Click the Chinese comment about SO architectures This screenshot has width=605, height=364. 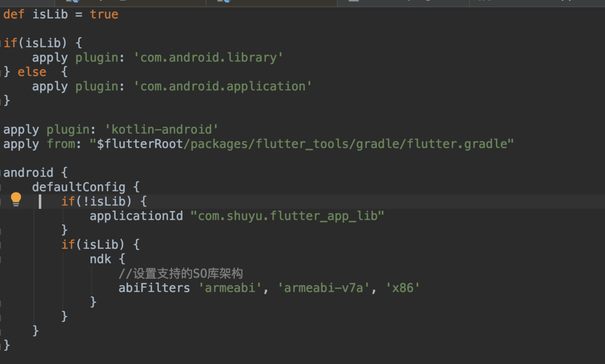[181, 273]
